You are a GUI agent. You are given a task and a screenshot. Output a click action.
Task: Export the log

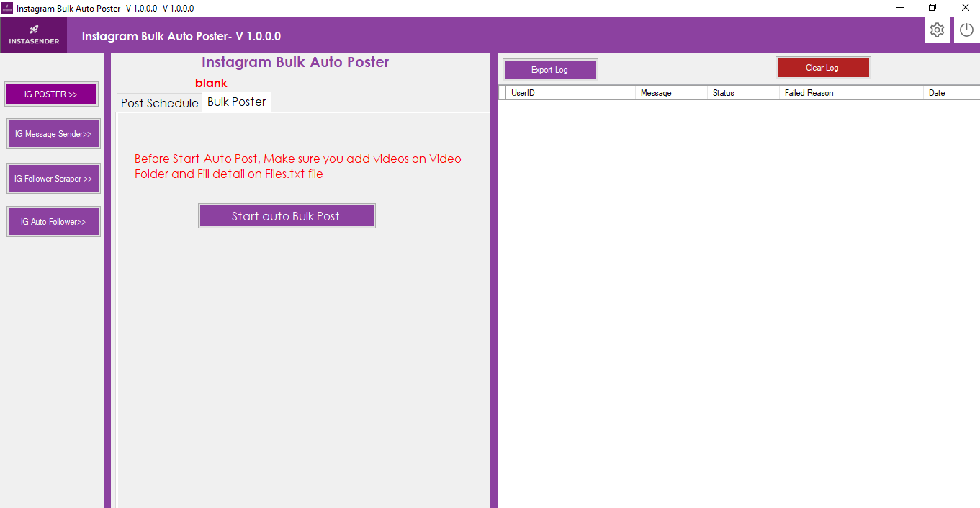550,70
